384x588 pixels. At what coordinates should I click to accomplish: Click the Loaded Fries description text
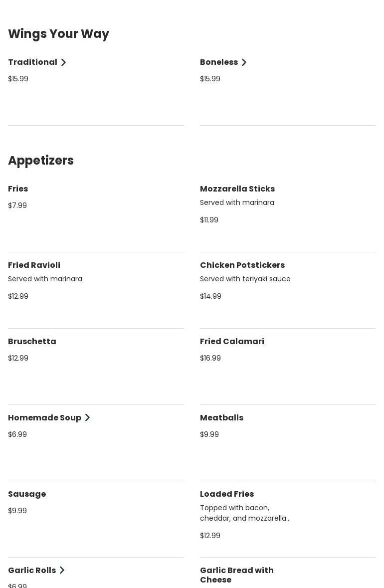click(245, 513)
